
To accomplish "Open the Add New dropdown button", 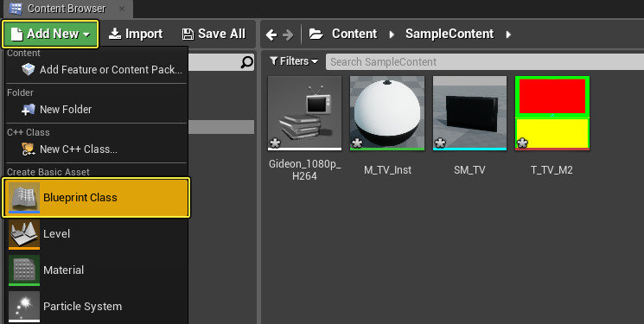I will coord(50,34).
